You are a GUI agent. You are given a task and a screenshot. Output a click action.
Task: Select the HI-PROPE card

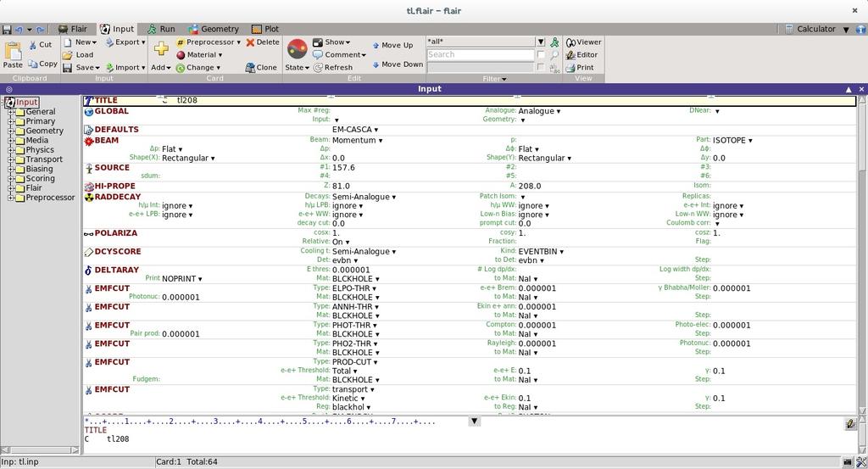click(x=114, y=186)
